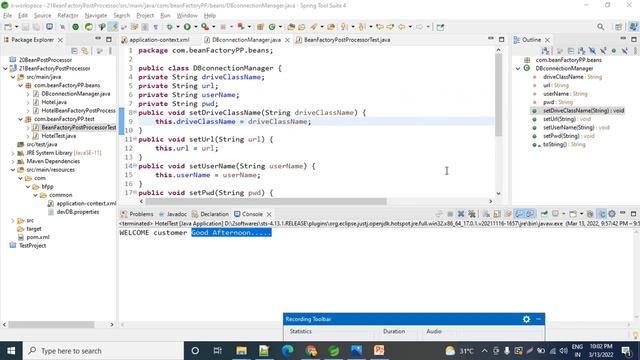Screen dimensions: 640x360
Task: Switch to Spring Tool Suite taskbar icon
Action: [x=334, y=351]
